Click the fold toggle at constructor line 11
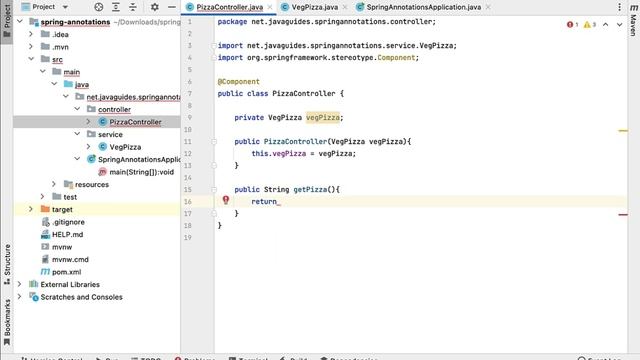Screen dimensions: 640x360 [213, 142]
